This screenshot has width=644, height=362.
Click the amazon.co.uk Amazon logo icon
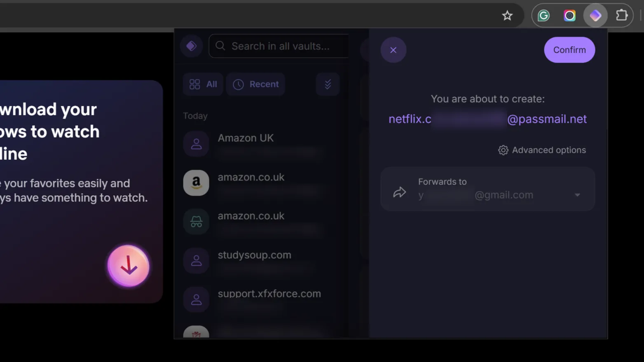[196, 182]
